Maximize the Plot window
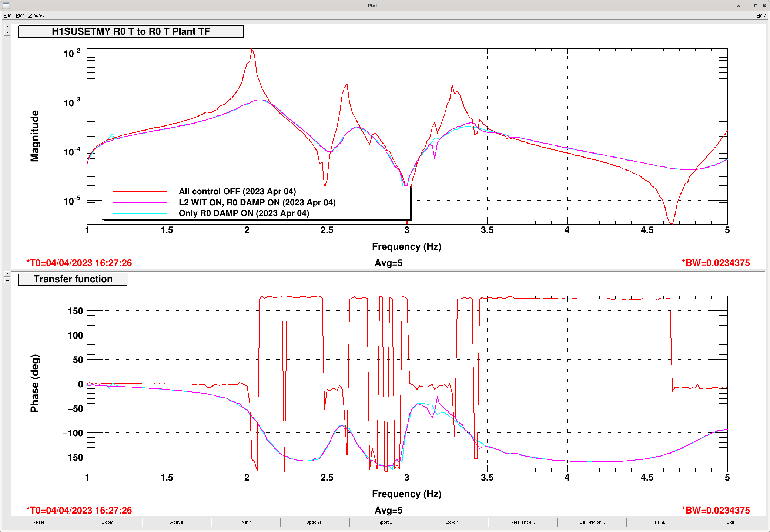This screenshot has width=770, height=532. [756, 6]
